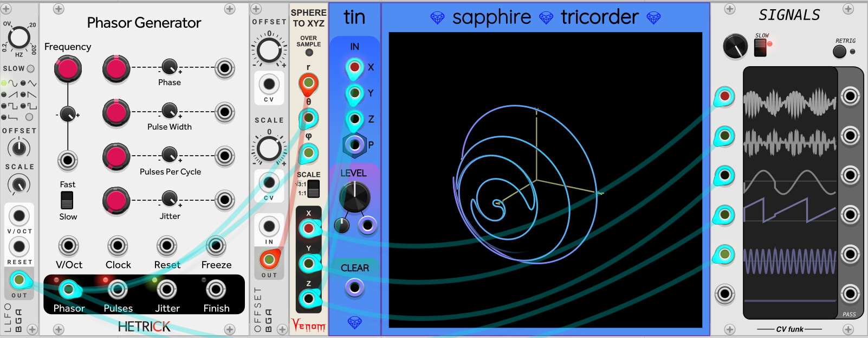Click the Tin Y input jack

click(354, 93)
